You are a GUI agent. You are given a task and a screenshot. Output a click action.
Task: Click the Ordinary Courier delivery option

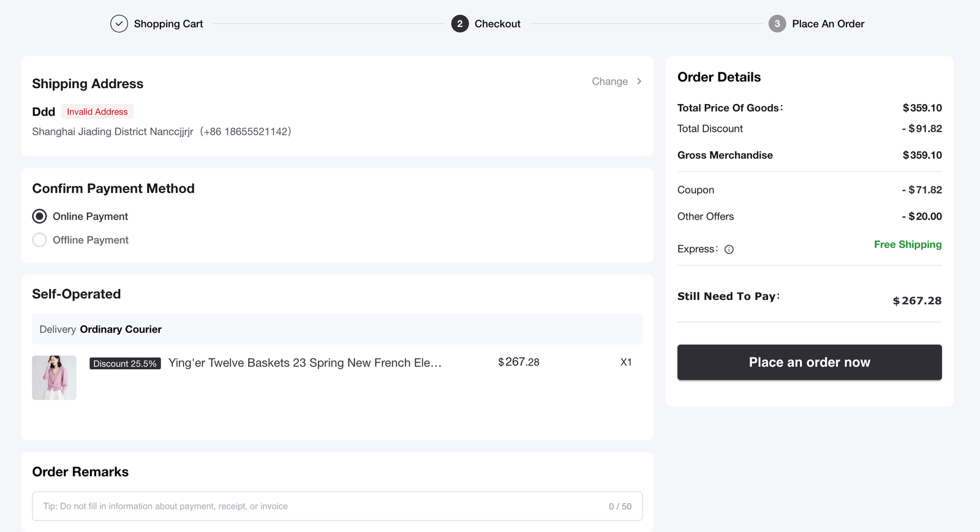(121, 329)
